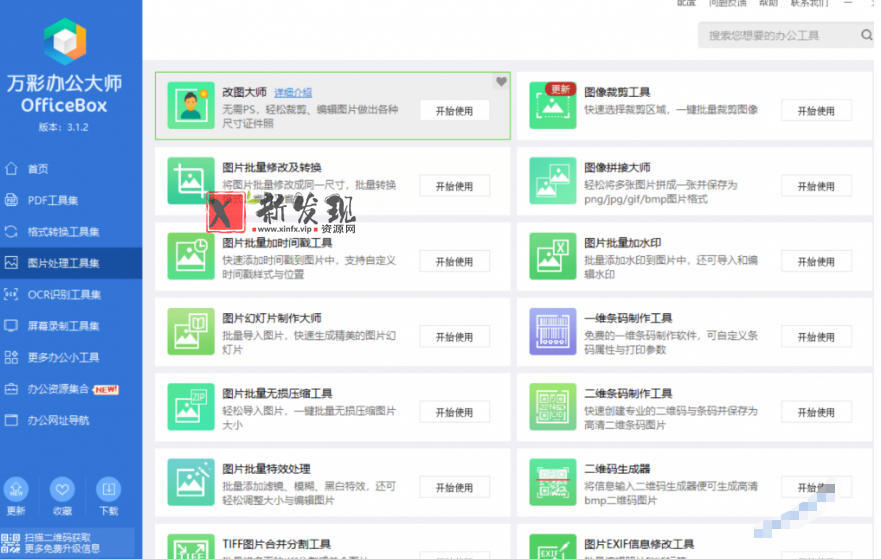881x559 pixels.
Task: Click the 格式转换工具集 refresh icon
Action: 11,231
